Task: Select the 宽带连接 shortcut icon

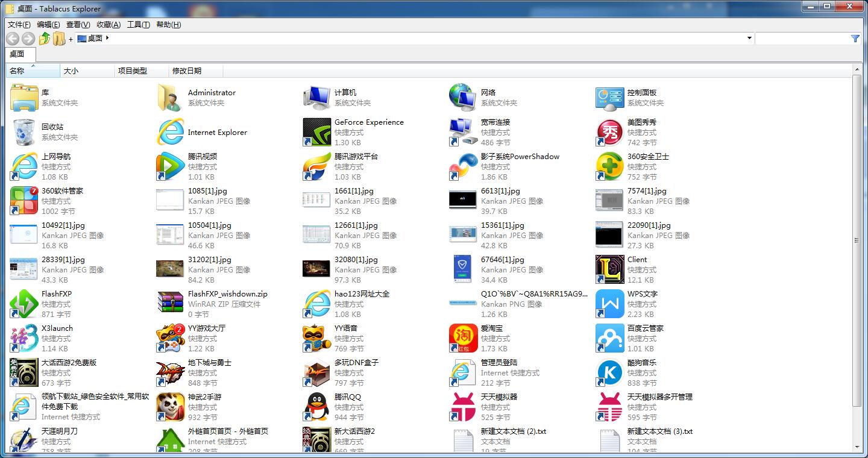Action: point(464,132)
